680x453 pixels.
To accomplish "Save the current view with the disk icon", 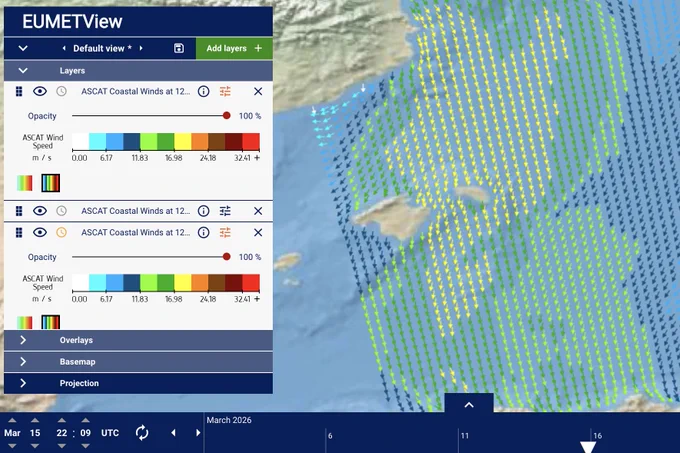I will (x=179, y=48).
